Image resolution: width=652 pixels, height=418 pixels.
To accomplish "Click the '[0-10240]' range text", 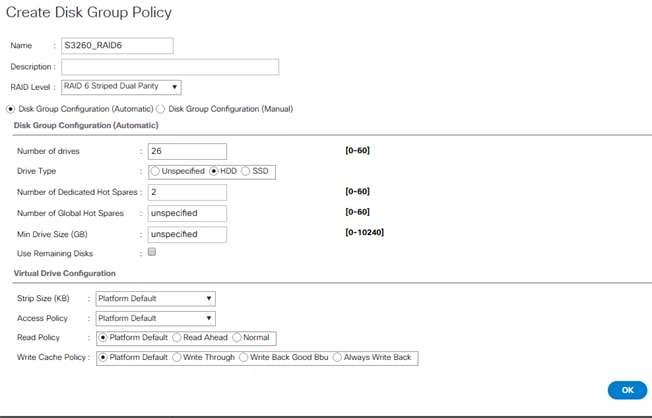I will pos(364,232).
